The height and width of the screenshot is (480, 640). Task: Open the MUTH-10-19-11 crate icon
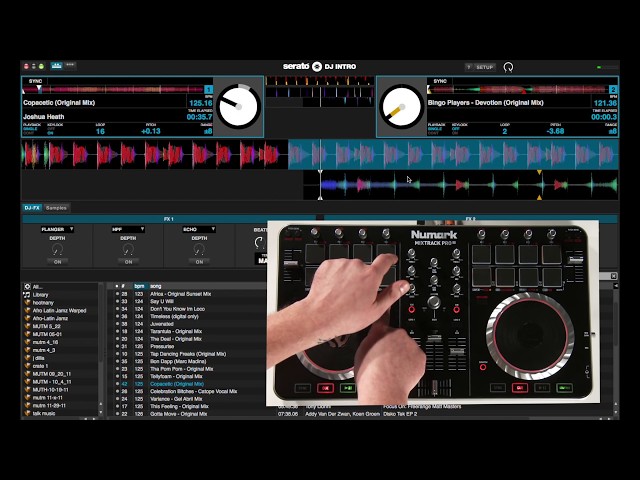tap(27, 390)
